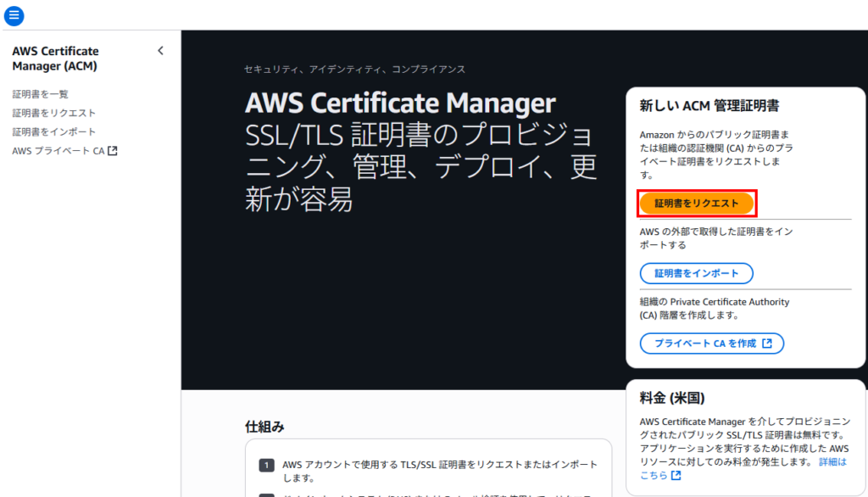Click the large AWS Certificate Manager hero title

400,103
